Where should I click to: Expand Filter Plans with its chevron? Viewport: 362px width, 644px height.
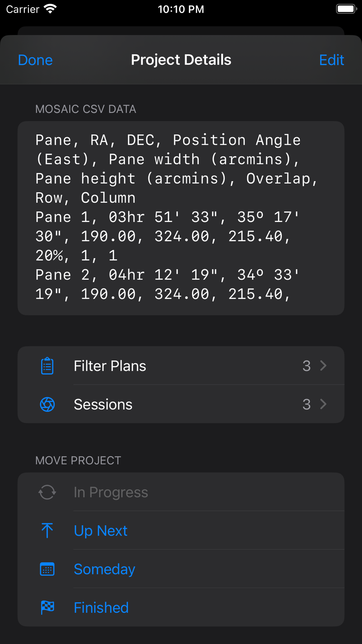323,366
